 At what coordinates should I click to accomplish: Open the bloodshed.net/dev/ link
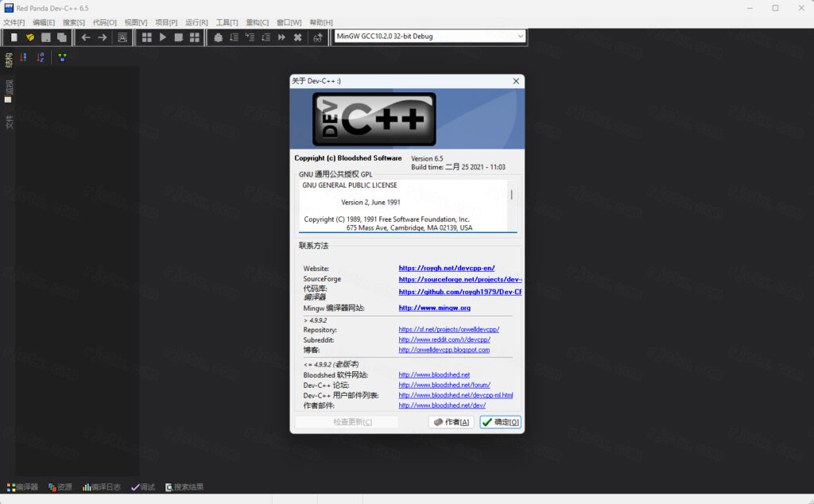(442, 405)
